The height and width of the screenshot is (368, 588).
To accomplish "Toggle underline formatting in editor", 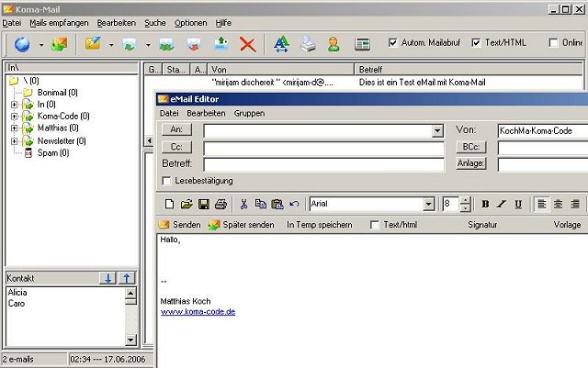I will click(x=518, y=205).
